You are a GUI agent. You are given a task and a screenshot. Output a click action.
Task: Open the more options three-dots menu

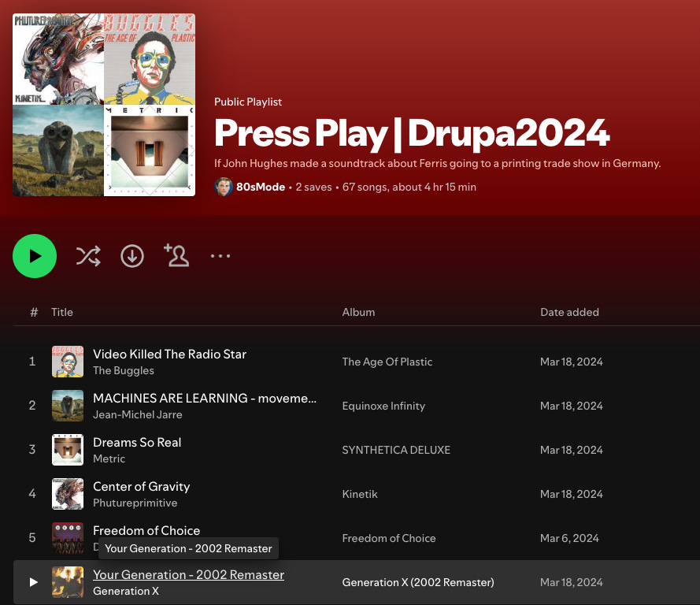tap(220, 256)
